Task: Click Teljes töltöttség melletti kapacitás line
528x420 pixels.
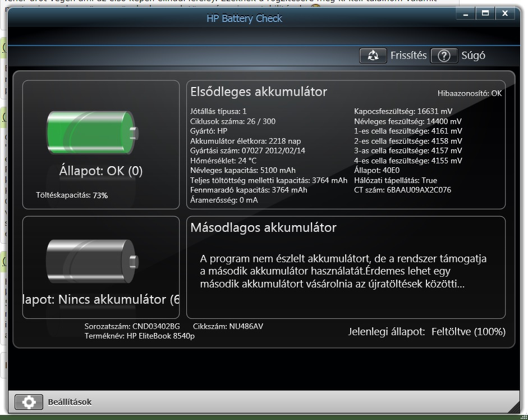Action: [x=269, y=180]
